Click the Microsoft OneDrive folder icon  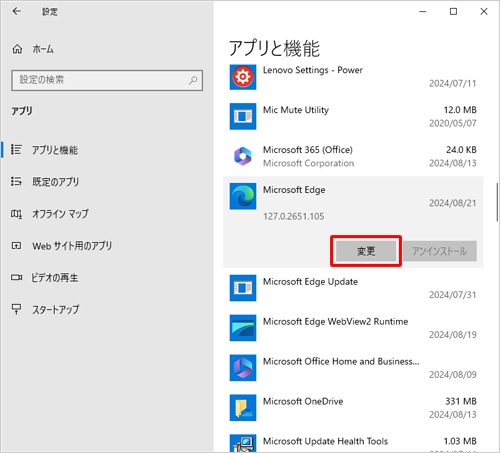[243, 408]
